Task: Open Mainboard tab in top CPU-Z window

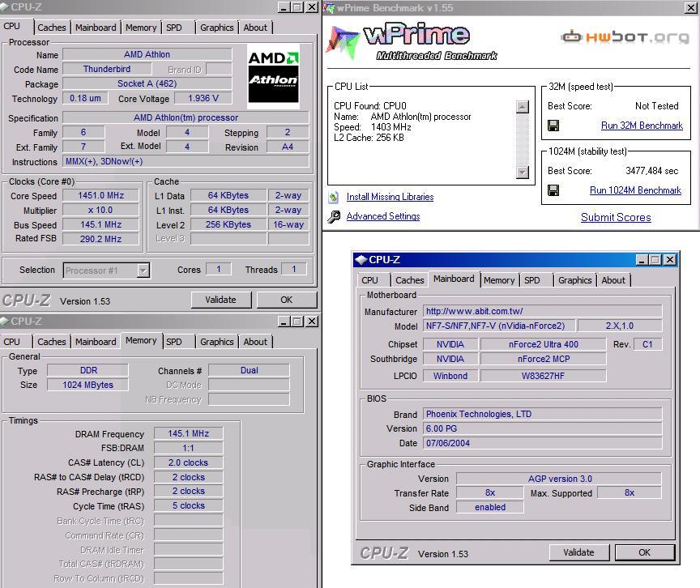Action: pyautogui.click(x=96, y=28)
